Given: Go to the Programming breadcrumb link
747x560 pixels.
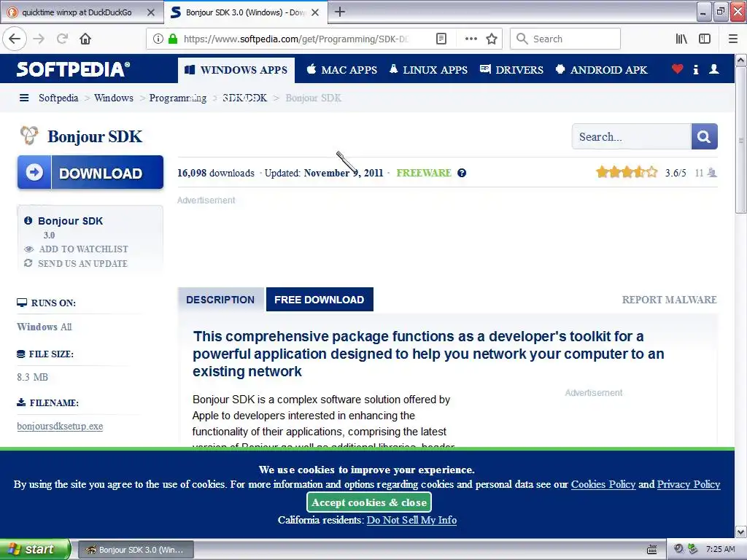Looking at the screenshot, I should click(x=178, y=98).
